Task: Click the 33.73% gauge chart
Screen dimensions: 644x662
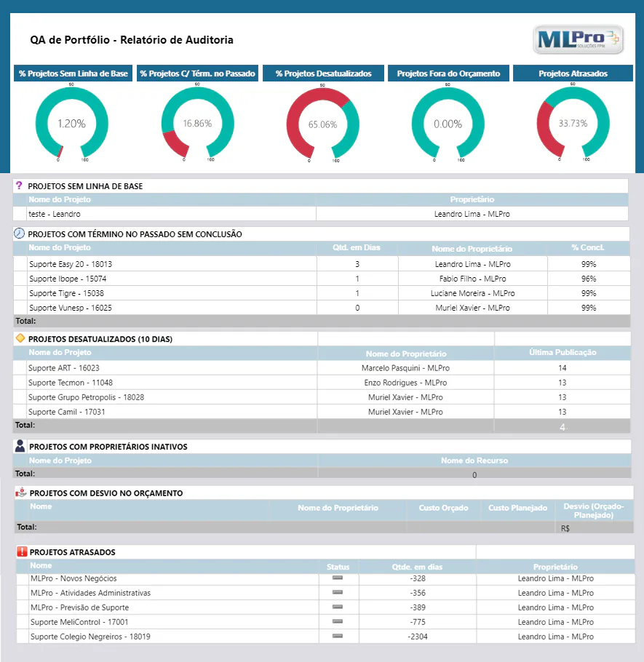Action: [x=573, y=123]
